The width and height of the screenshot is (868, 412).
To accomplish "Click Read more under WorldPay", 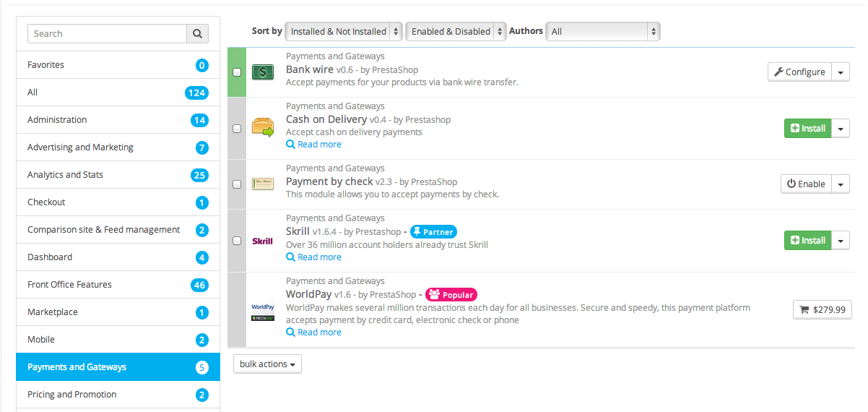I will click(314, 332).
